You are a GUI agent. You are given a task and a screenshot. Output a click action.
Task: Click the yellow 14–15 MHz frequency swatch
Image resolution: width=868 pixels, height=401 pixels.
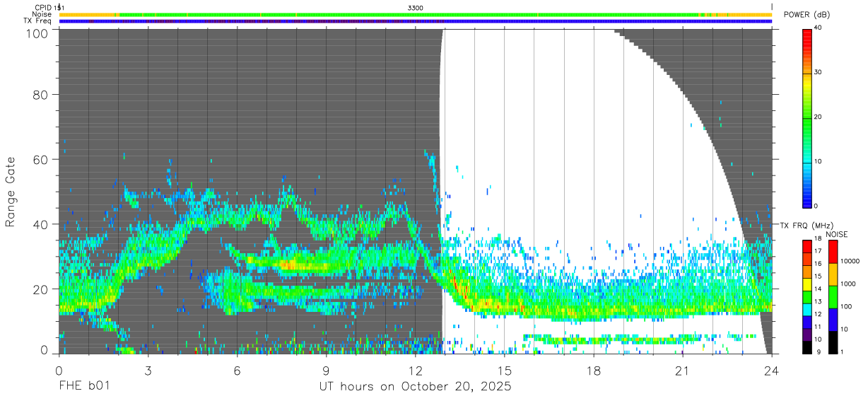click(x=807, y=283)
